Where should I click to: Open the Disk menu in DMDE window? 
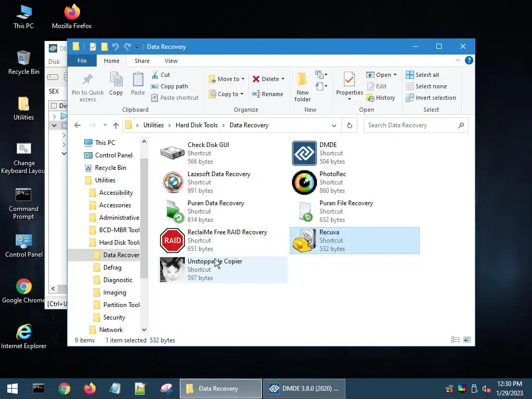click(x=54, y=62)
